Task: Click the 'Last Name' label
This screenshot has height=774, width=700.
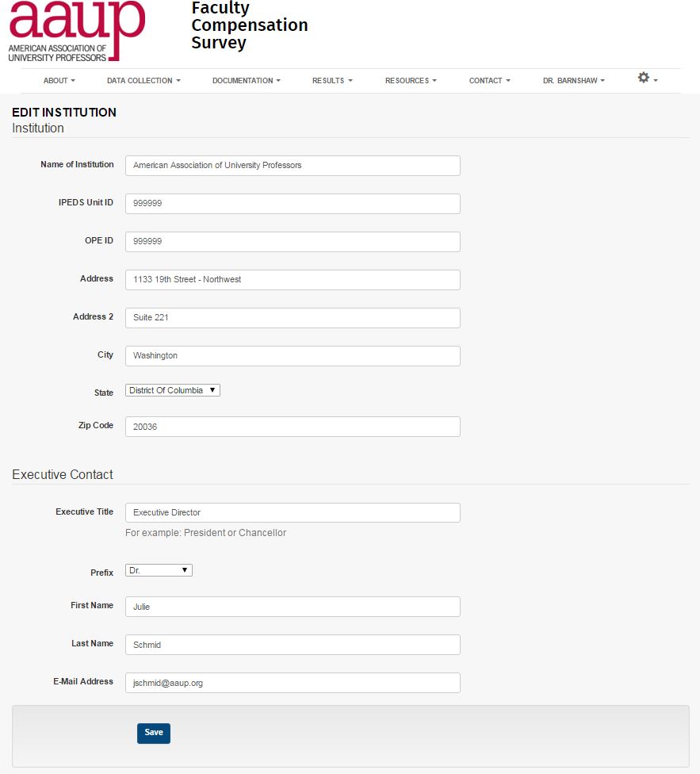Action: click(x=92, y=643)
